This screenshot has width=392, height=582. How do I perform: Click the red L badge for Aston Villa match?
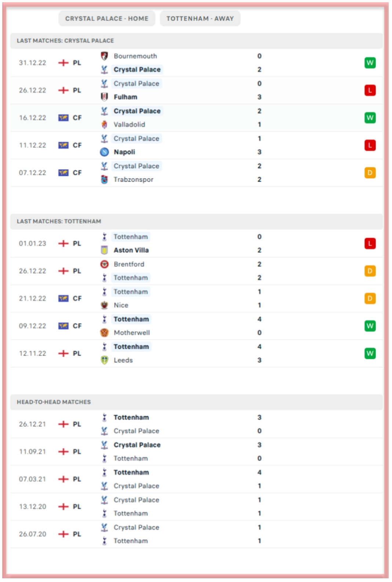(x=370, y=243)
